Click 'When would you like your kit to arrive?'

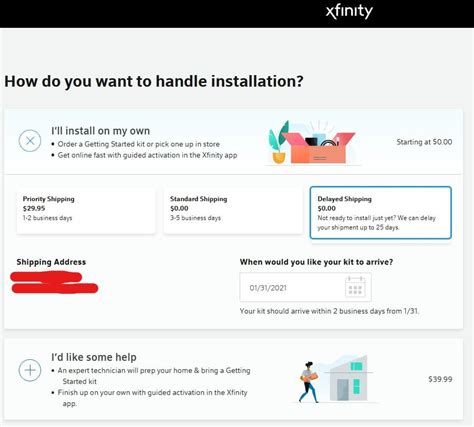(316, 262)
